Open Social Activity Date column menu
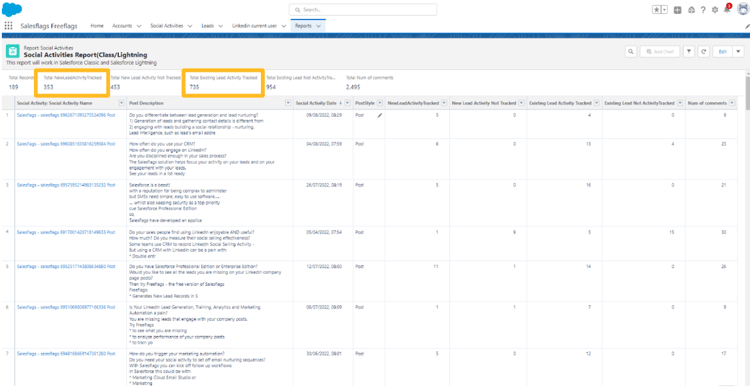The height and width of the screenshot is (390, 750). [348, 103]
